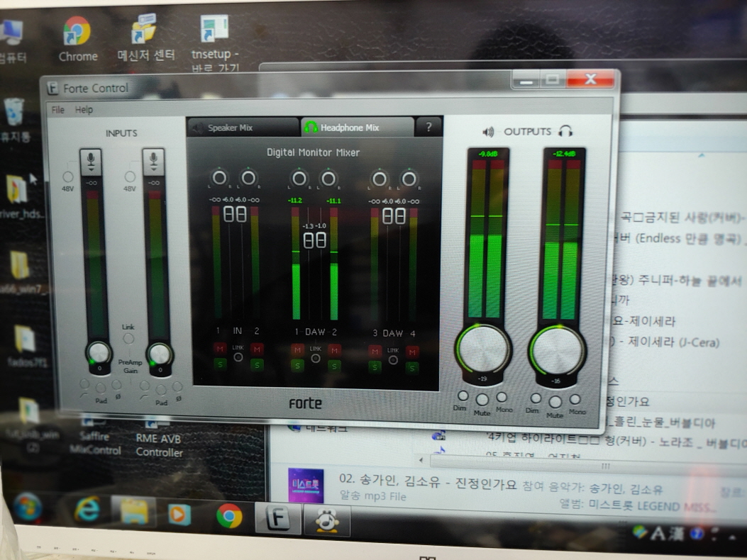Click the album thumbnail in the music player
This screenshot has width=747, height=560.
306,486
